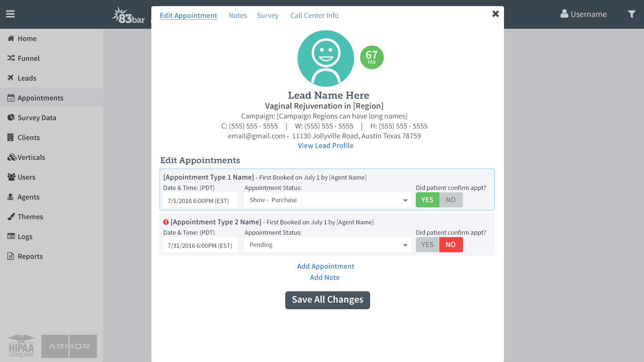Image resolution: width=644 pixels, height=362 pixels.
Task: Open Reports in the sidebar
Action: (51, 256)
